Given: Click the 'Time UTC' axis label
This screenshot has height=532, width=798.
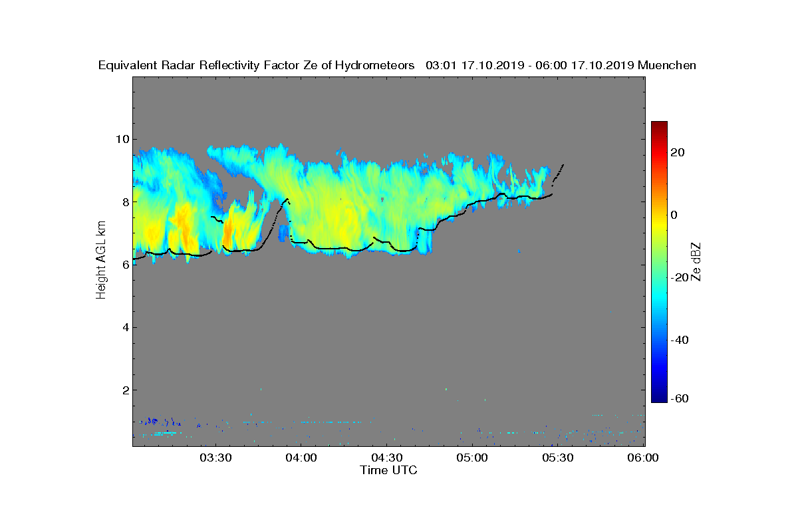Looking at the screenshot, I should pos(389,470).
